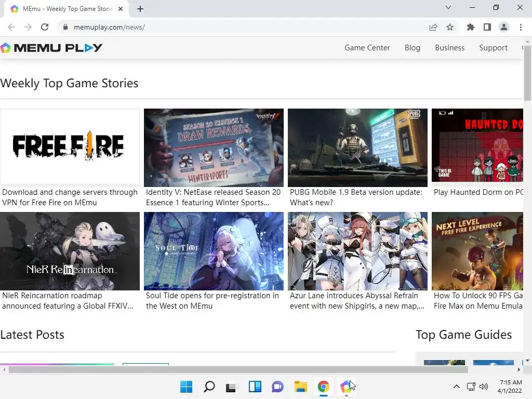Image resolution: width=532 pixels, height=399 pixels.
Task: Click the Latest Posts heading
Action: pyautogui.click(x=32, y=335)
